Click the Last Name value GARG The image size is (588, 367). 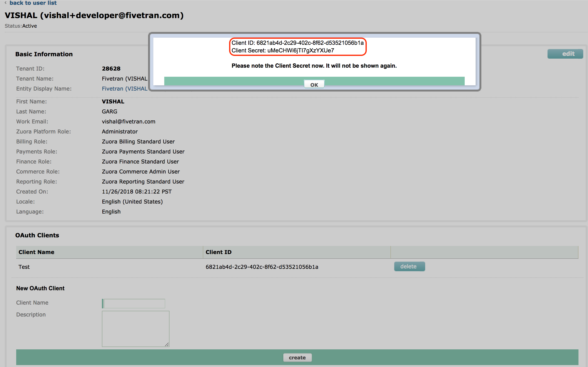109,112
